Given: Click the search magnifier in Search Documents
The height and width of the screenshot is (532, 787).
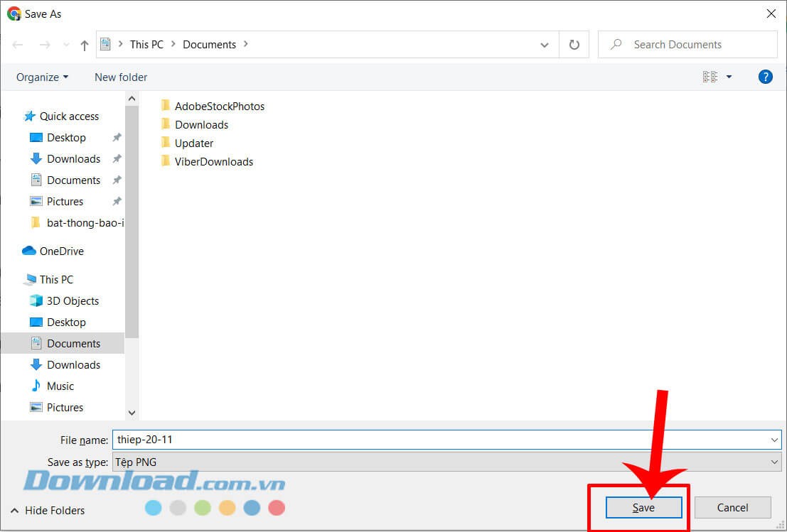Looking at the screenshot, I should (x=616, y=44).
